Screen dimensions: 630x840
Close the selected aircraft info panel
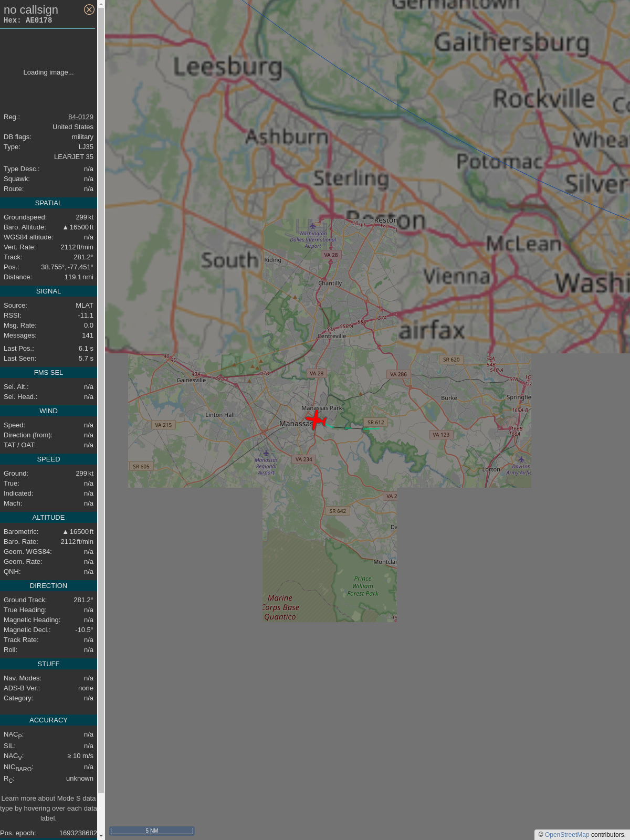click(x=89, y=9)
